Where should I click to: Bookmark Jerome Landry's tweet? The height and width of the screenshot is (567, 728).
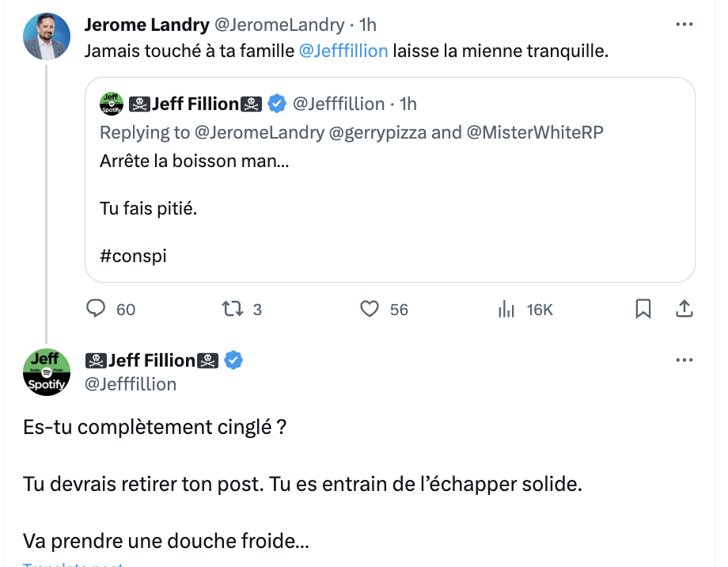[x=643, y=309]
